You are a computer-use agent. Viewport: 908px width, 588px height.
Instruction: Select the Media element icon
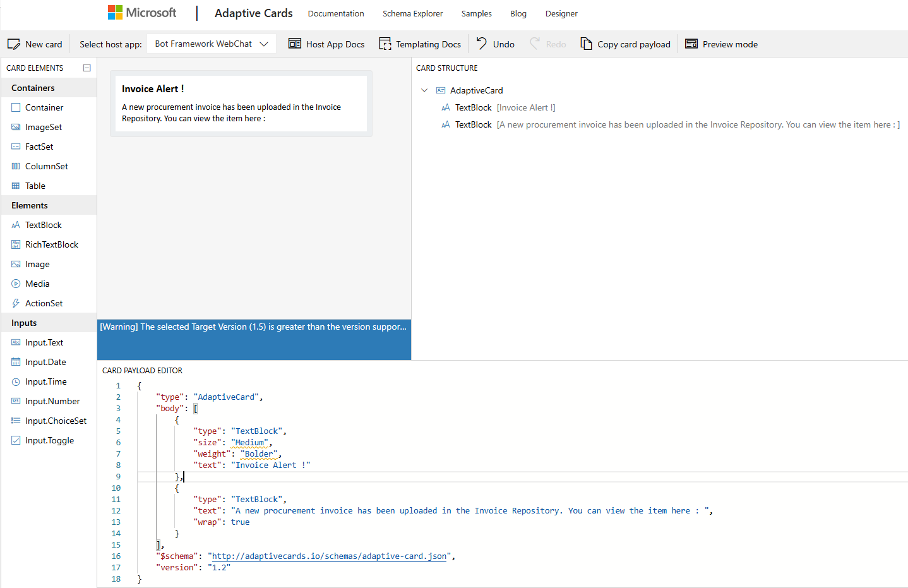click(16, 284)
